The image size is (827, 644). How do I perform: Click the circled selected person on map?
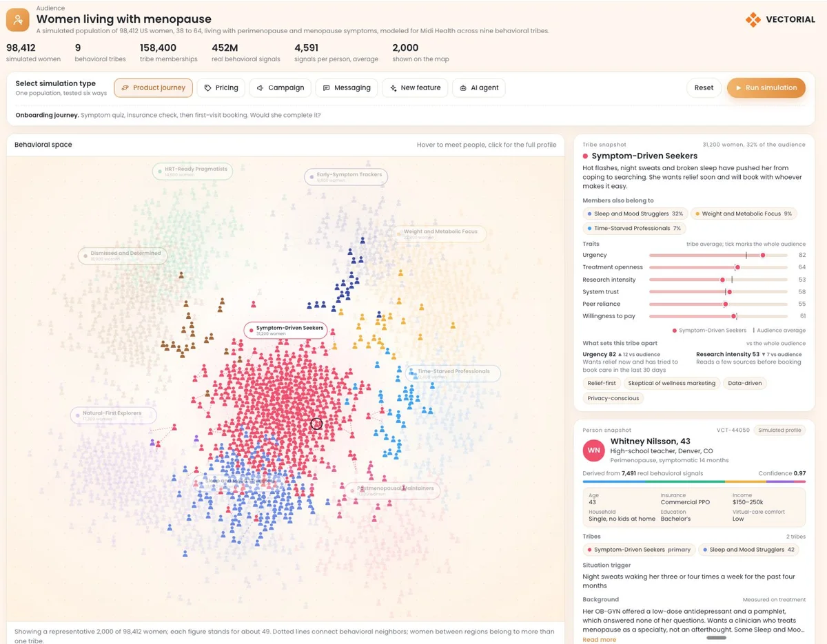point(316,424)
